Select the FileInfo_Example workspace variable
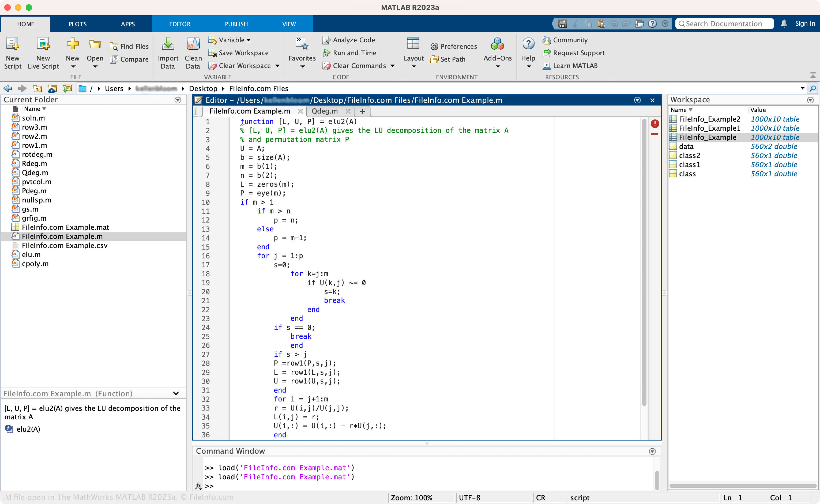The width and height of the screenshot is (820, 504). click(x=706, y=137)
